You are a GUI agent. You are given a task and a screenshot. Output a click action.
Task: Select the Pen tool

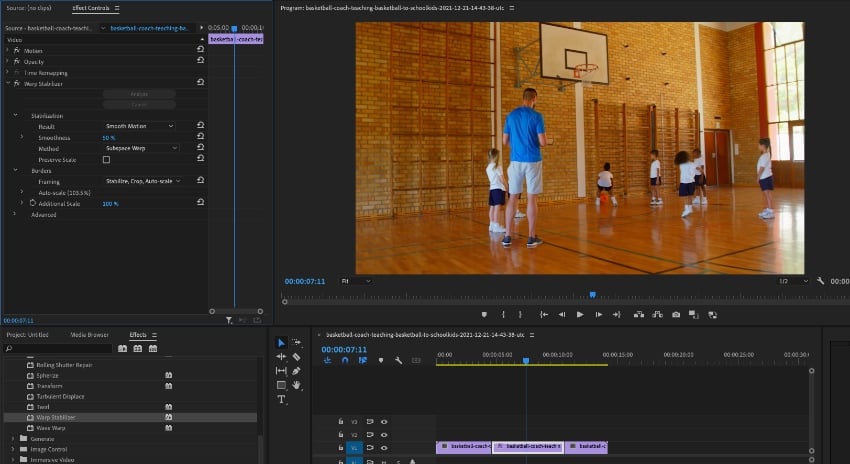pos(296,371)
